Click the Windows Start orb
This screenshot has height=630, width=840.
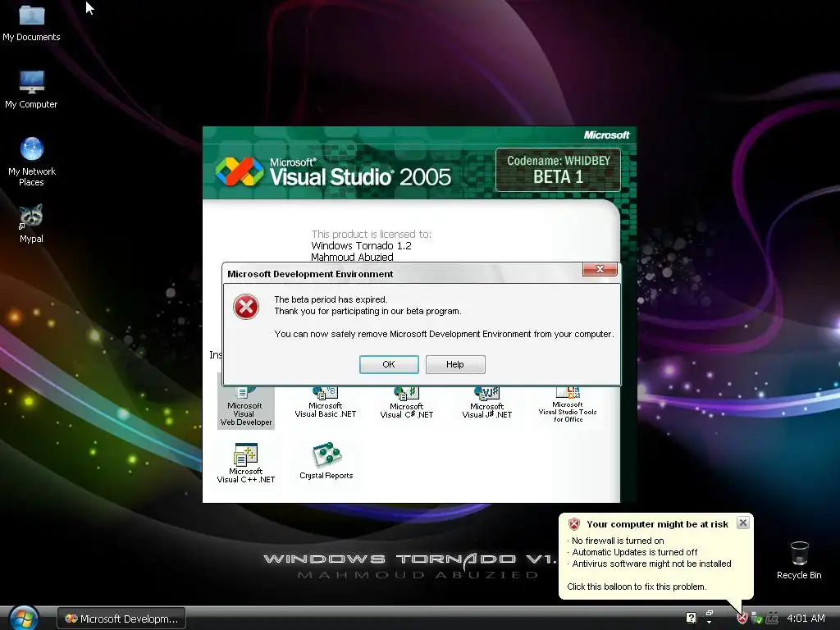24,618
